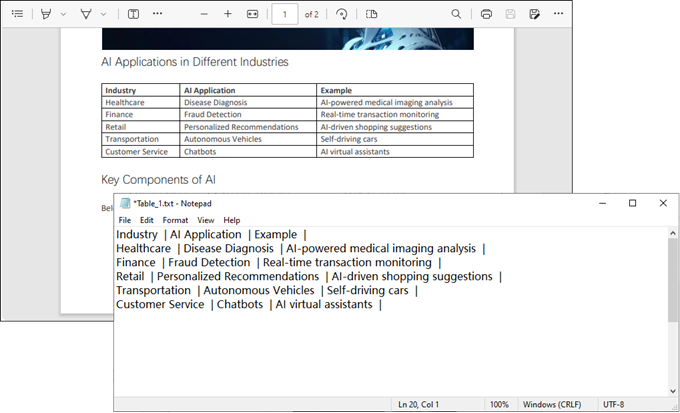Open Notepad View menu
This screenshot has width=680, height=413.
click(x=206, y=220)
